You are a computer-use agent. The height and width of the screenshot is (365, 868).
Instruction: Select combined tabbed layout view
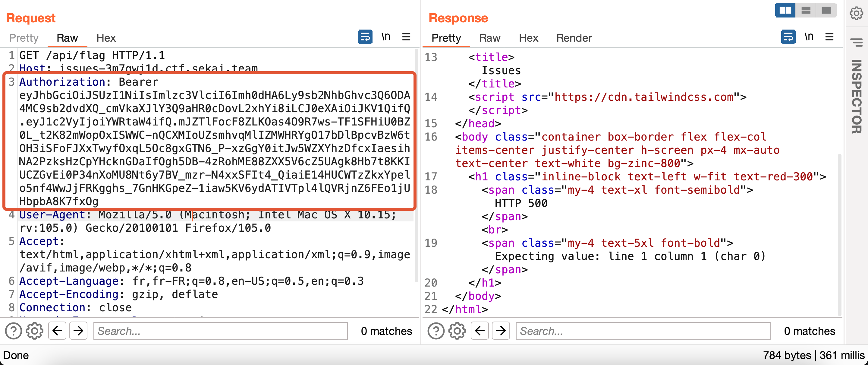[x=826, y=11]
